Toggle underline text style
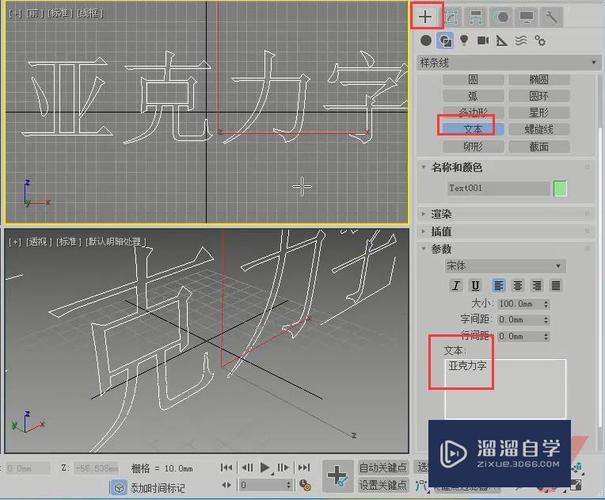Viewport: 605px width, 500px height. click(x=475, y=285)
